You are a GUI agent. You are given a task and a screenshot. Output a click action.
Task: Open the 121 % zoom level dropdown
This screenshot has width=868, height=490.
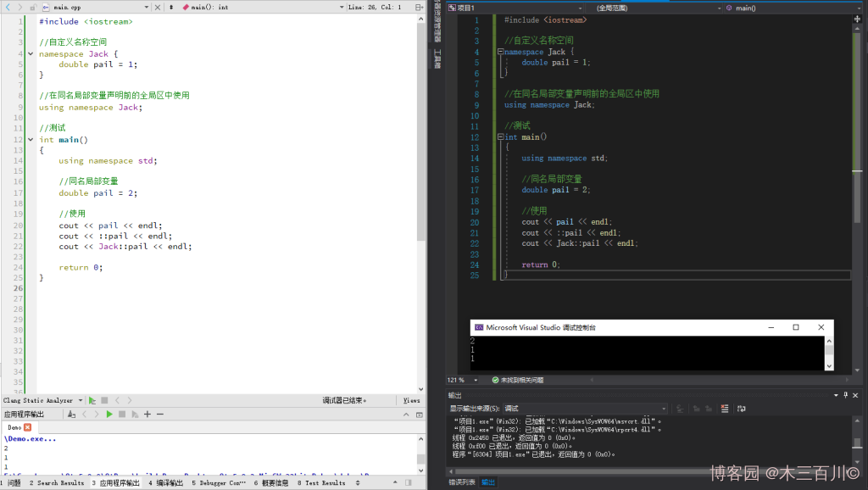[474, 380]
